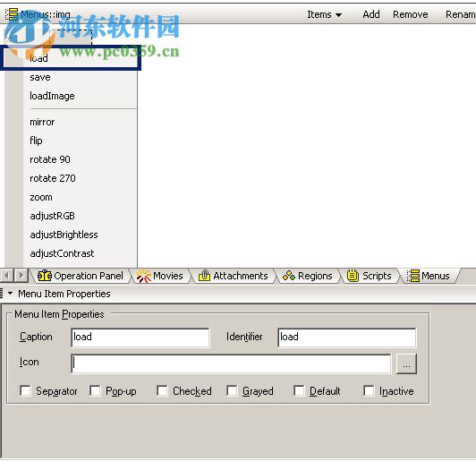Toggle the Default checkbox
Image resolution: width=476 pixels, height=470 pixels.
(x=299, y=390)
